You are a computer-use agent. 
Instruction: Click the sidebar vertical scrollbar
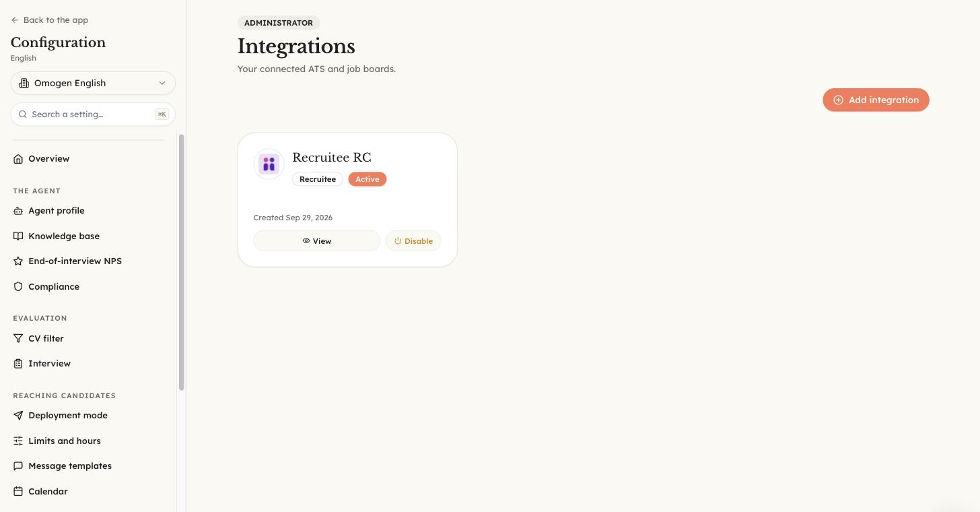click(182, 262)
